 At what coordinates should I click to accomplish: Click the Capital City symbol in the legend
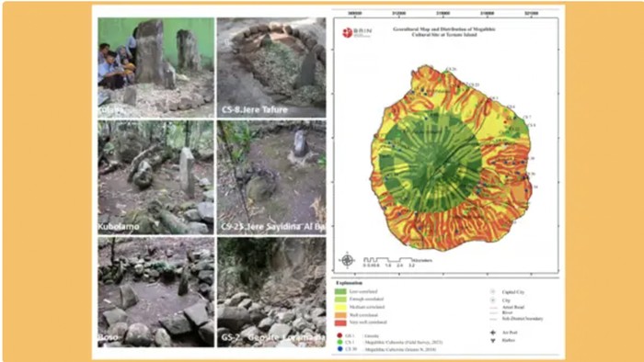492,292
